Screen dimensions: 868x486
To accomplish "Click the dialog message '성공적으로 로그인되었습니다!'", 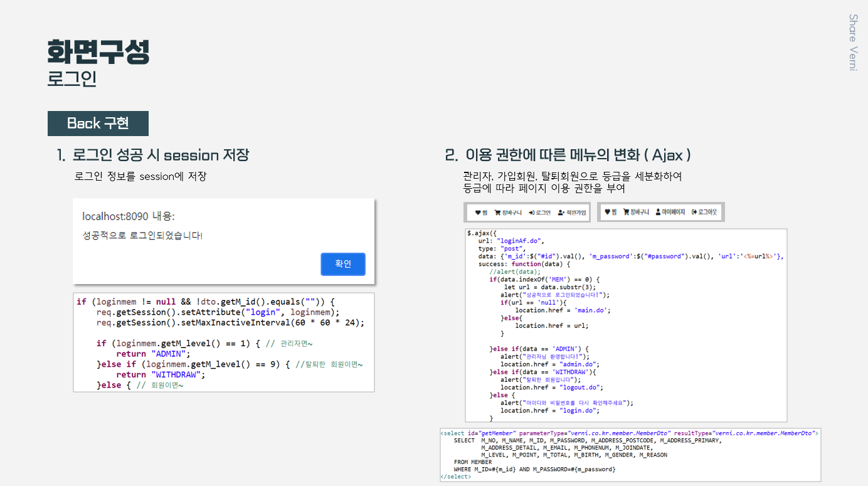I will 142,236.
